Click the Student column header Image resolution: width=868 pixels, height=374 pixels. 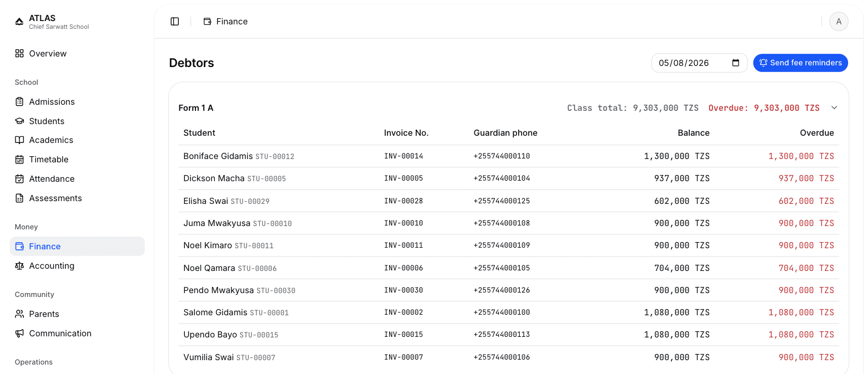click(x=199, y=133)
